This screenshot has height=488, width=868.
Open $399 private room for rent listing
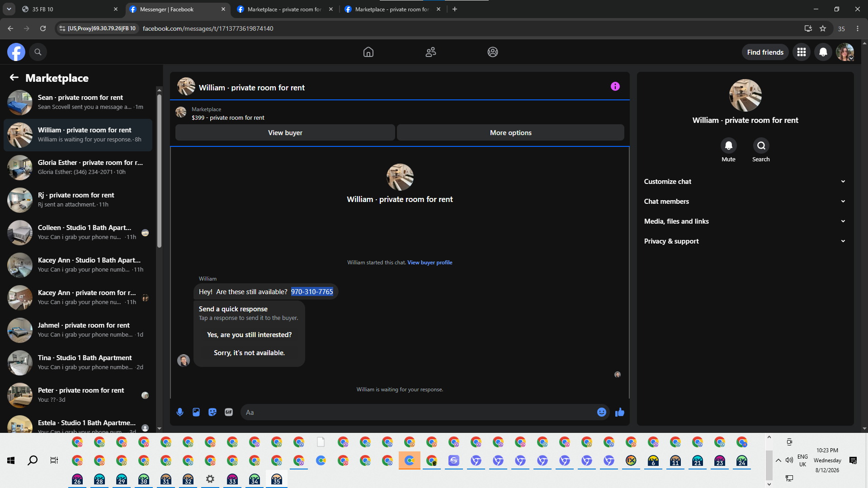(x=228, y=118)
